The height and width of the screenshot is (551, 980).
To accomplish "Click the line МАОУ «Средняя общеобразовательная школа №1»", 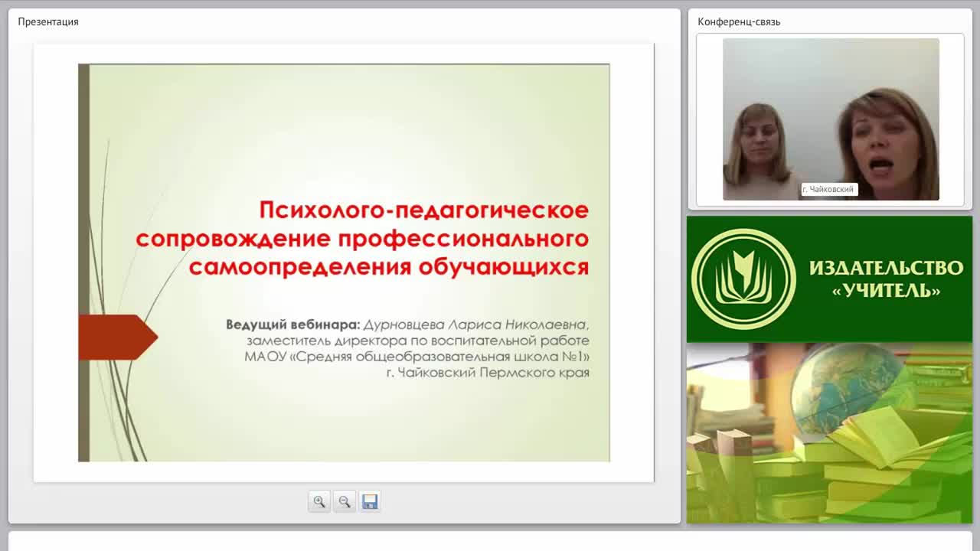I will [417, 357].
